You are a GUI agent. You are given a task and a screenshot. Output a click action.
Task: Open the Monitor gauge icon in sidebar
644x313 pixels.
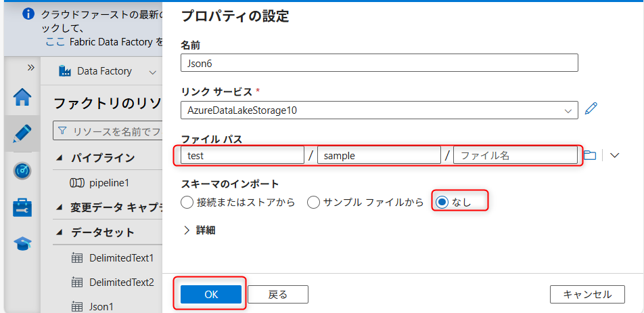click(x=22, y=170)
